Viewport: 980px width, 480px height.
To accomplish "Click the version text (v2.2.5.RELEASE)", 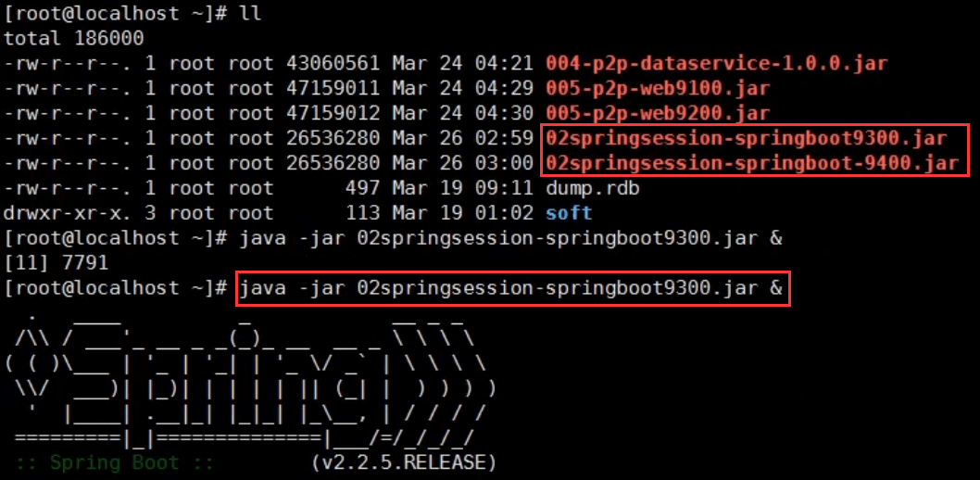I will tap(404, 463).
